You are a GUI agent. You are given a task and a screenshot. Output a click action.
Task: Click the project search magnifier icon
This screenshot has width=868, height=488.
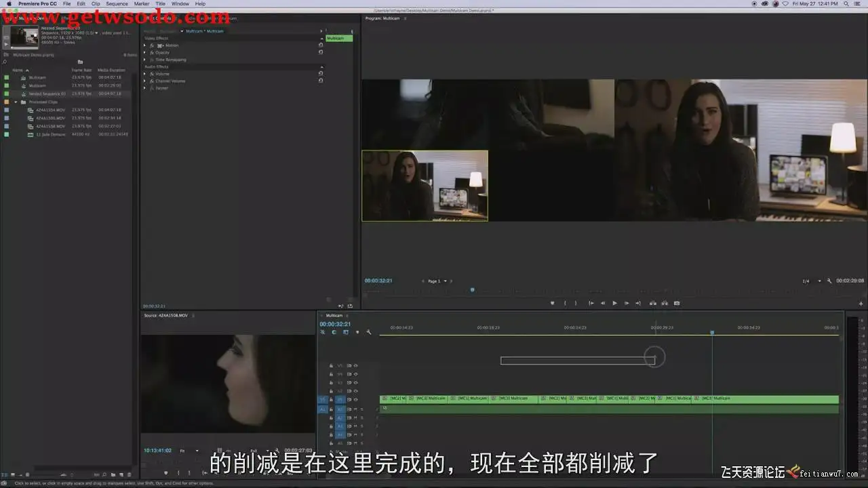tap(5, 62)
